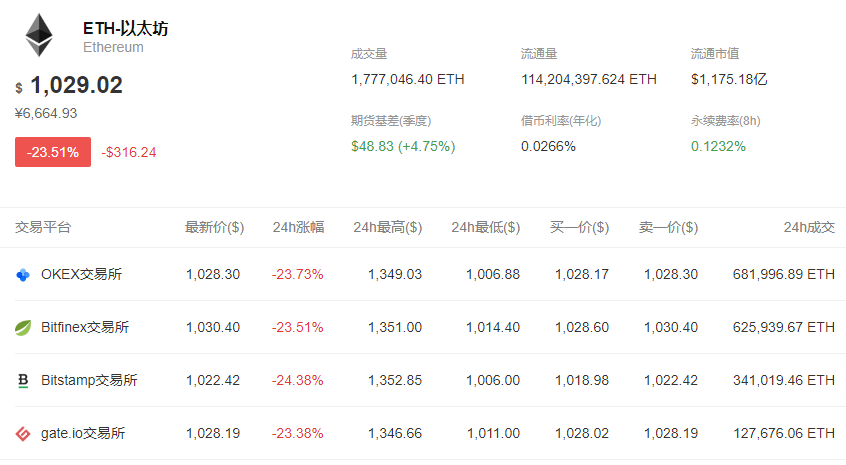Open the Bitstamp交易所 exchange link

click(x=89, y=380)
